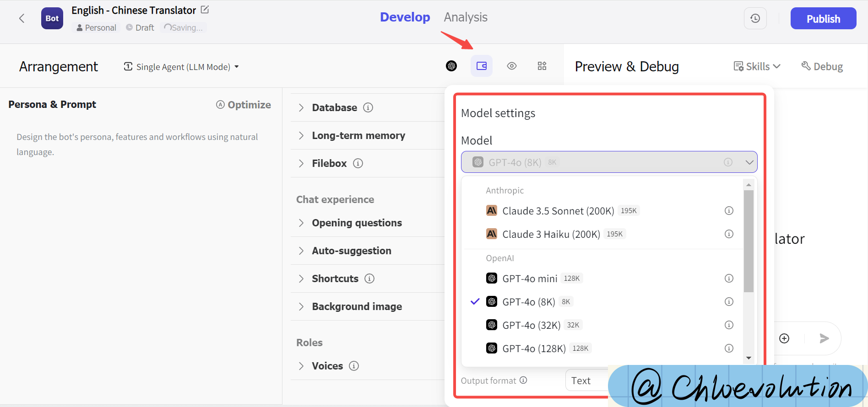Screen dimensions: 868x407
Task: Show info for Shortcuts
Action: coord(369,278)
